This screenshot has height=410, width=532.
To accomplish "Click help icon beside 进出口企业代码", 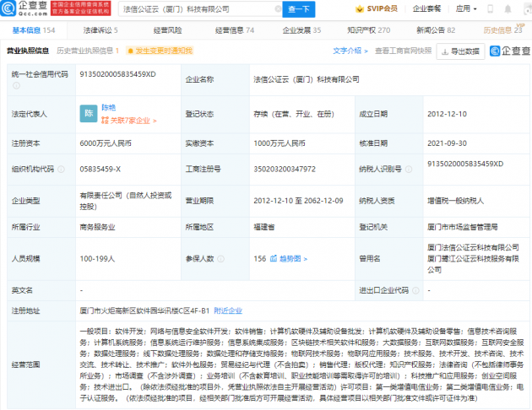I will tap(415, 290).
